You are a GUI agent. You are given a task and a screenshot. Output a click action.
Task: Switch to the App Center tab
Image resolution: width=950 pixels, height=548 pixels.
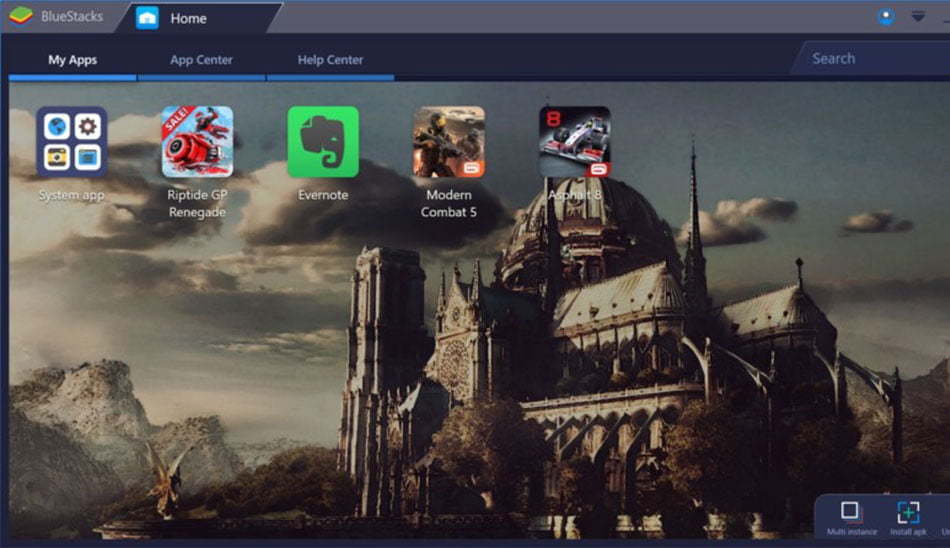(x=201, y=59)
